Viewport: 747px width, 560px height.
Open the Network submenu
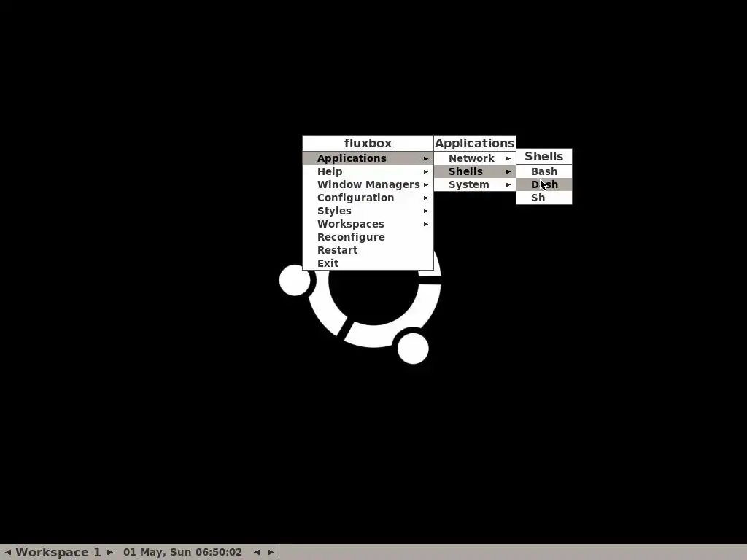[x=474, y=158]
